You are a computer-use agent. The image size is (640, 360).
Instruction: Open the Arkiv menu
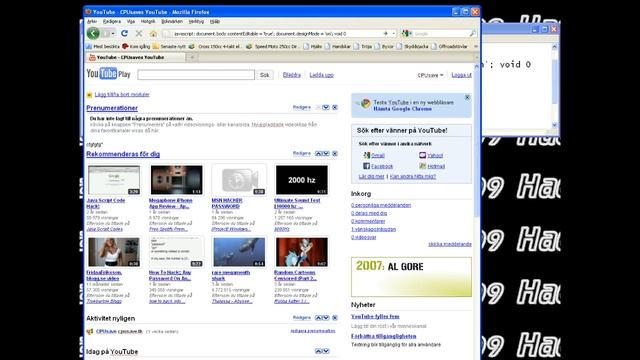point(92,21)
